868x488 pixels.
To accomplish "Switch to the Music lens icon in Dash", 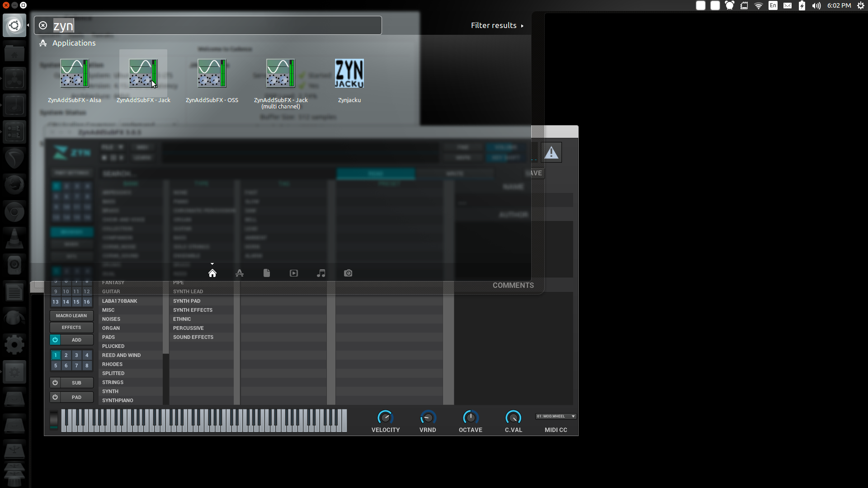I will coord(321,273).
